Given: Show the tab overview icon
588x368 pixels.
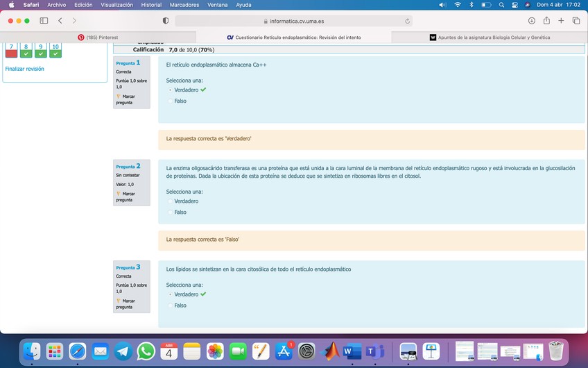Looking at the screenshot, I should [576, 21].
